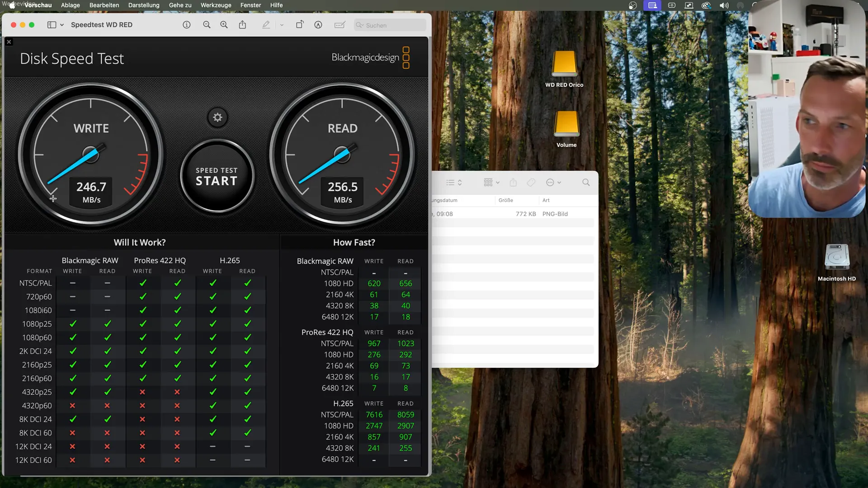Show the Markup toolbar icon

[x=318, y=25]
